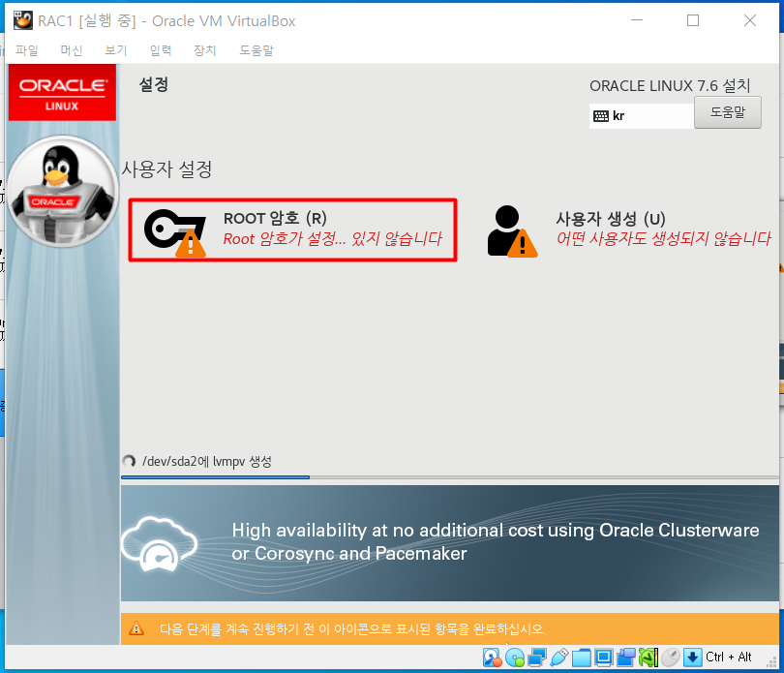Maximize the RAC1 VirtualBox window
This screenshot has height=673, width=784.
click(693, 20)
